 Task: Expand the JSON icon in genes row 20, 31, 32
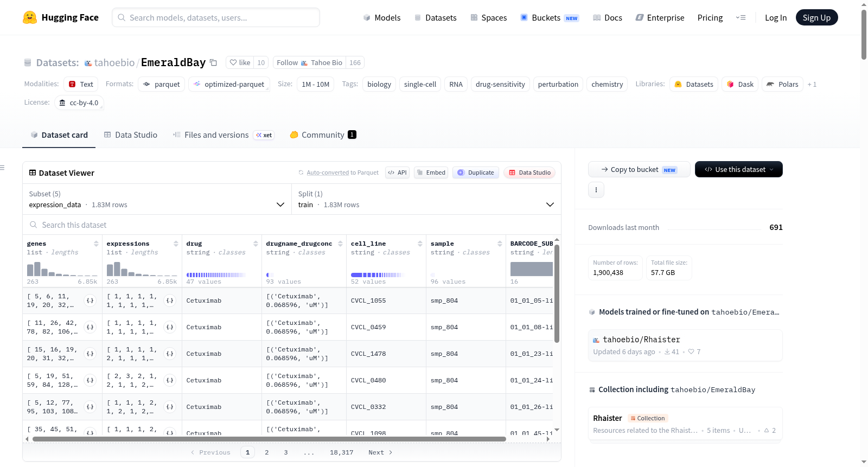pos(90,354)
